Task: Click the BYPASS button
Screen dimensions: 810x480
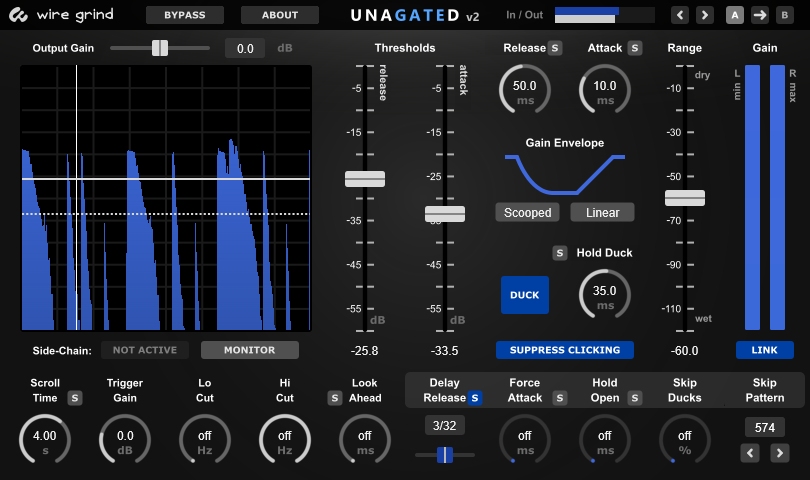Action: coord(185,15)
